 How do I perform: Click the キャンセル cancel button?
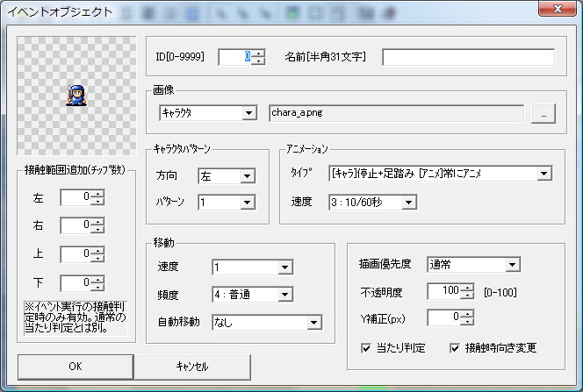(x=192, y=367)
